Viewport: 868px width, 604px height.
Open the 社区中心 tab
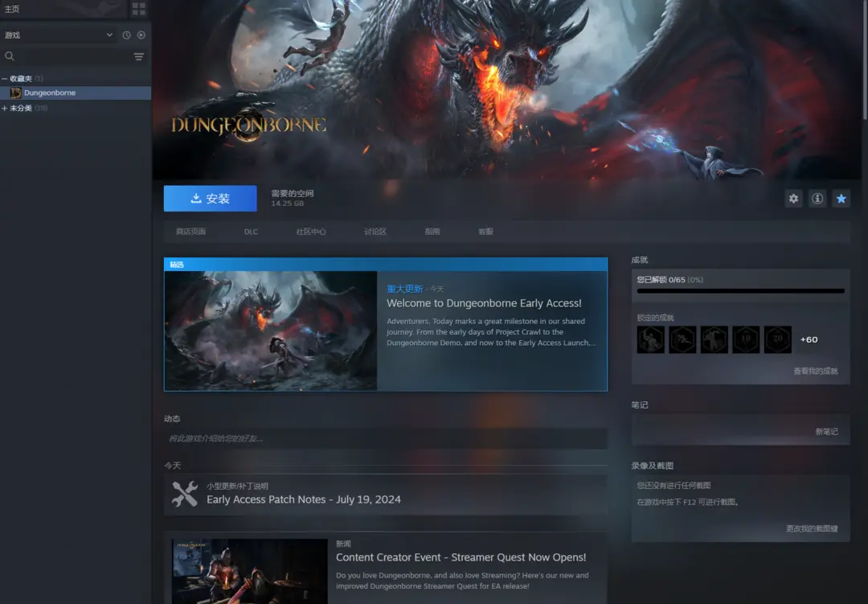pyautogui.click(x=311, y=232)
